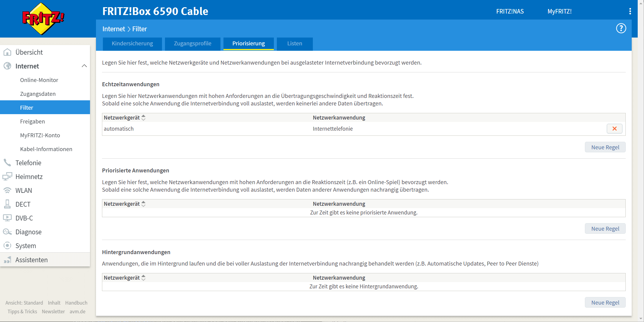
Task: Open the help question mark icon
Action: tap(621, 29)
